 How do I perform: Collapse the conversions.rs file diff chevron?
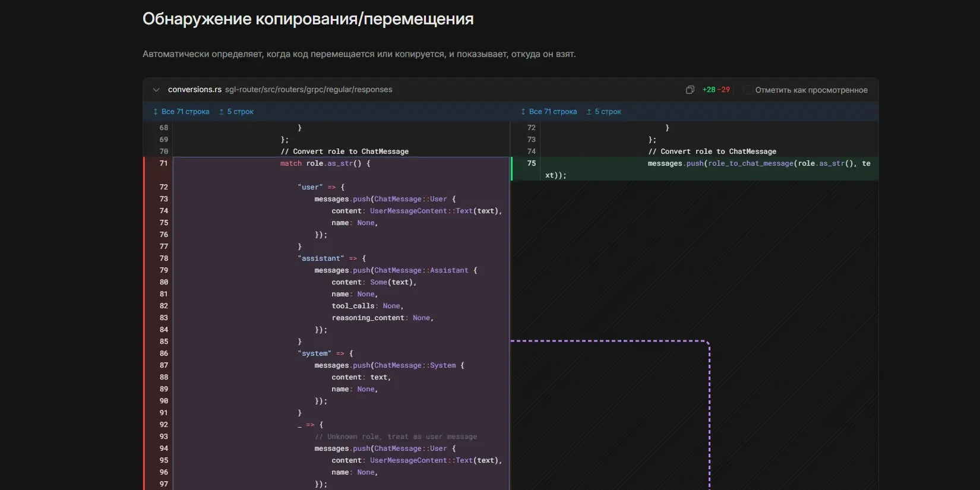point(156,90)
